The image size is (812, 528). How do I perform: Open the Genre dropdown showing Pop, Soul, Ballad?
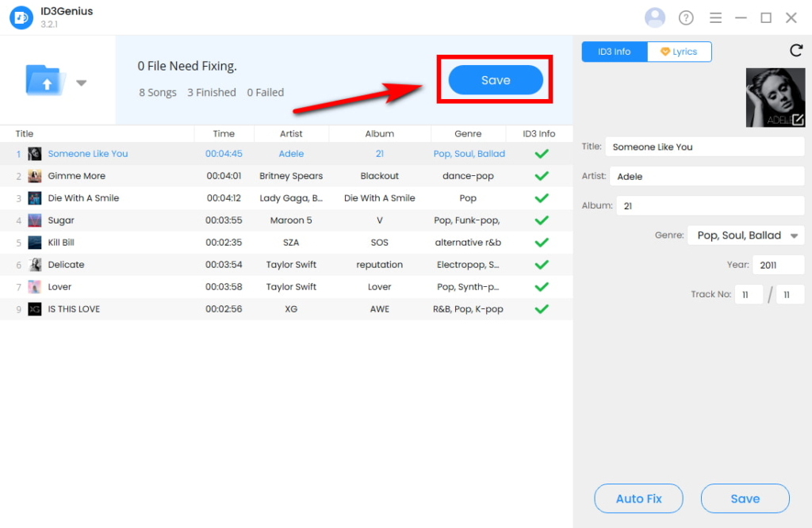[745, 235]
